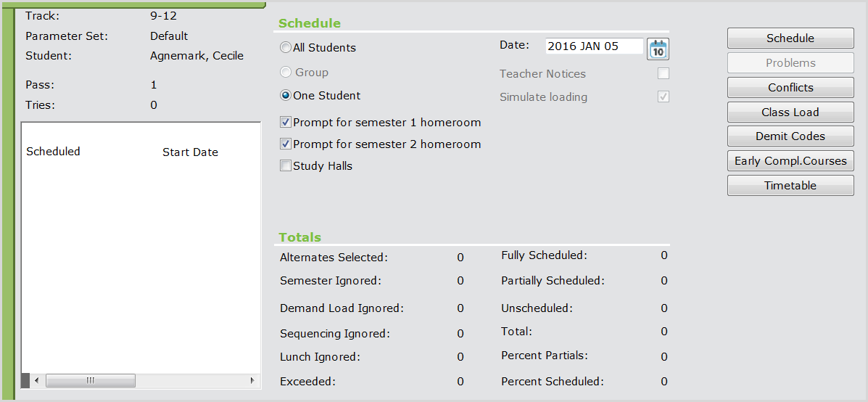
Task: Toggle Prompt for semester 1 homeroom
Action: [x=286, y=123]
